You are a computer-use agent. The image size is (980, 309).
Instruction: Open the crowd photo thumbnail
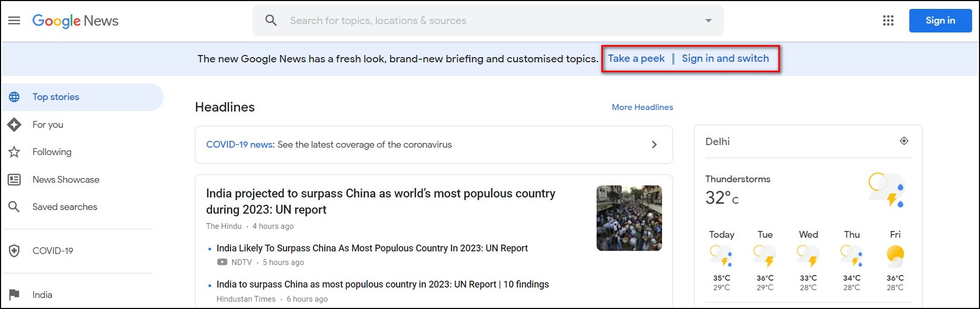[629, 218]
